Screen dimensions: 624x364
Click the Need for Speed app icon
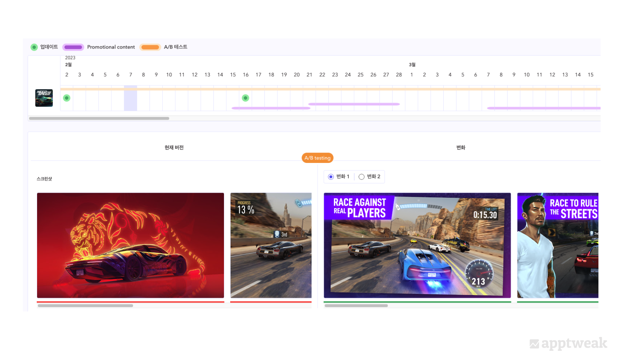pos(44,98)
